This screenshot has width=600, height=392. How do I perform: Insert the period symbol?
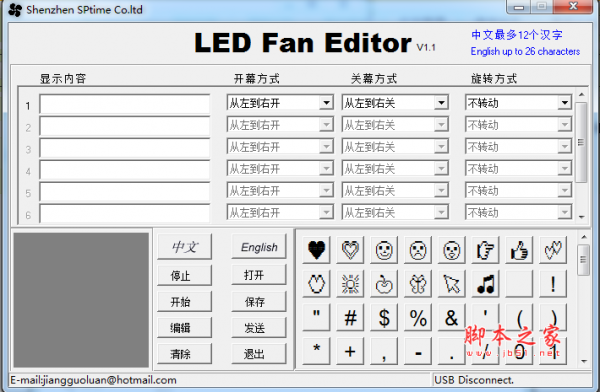tap(452, 351)
